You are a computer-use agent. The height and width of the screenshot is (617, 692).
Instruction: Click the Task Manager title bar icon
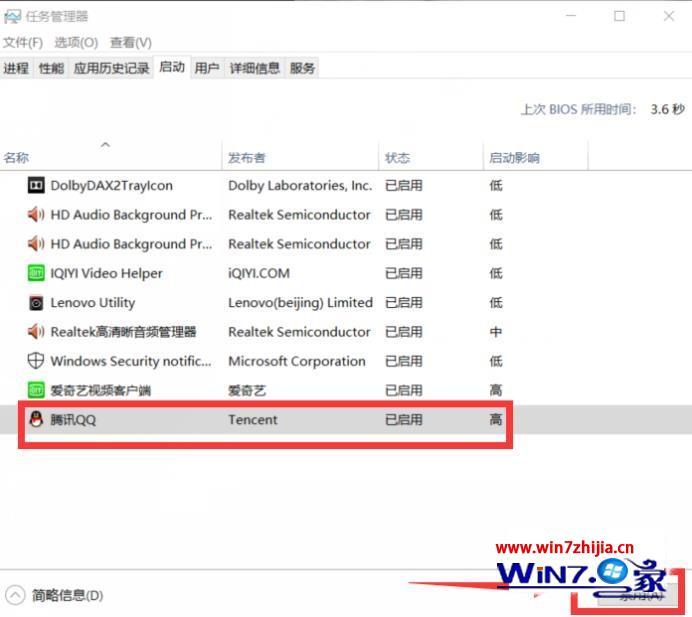click(x=12, y=17)
